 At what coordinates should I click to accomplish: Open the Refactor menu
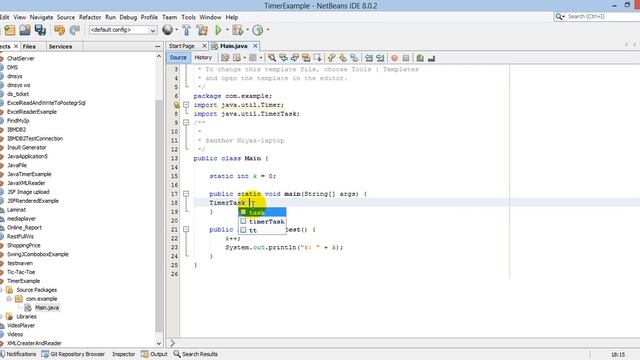[90, 17]
